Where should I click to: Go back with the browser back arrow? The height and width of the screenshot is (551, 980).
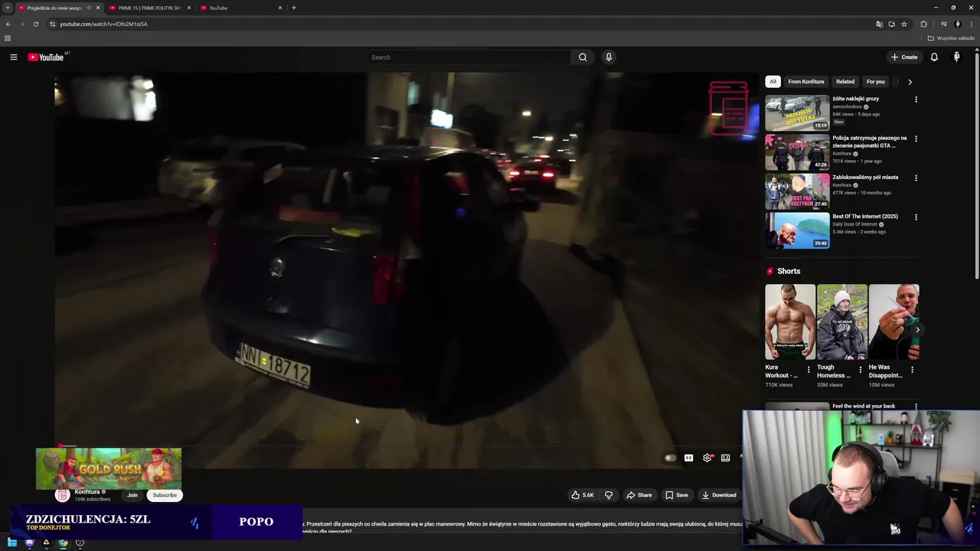[x=8, y=24]
